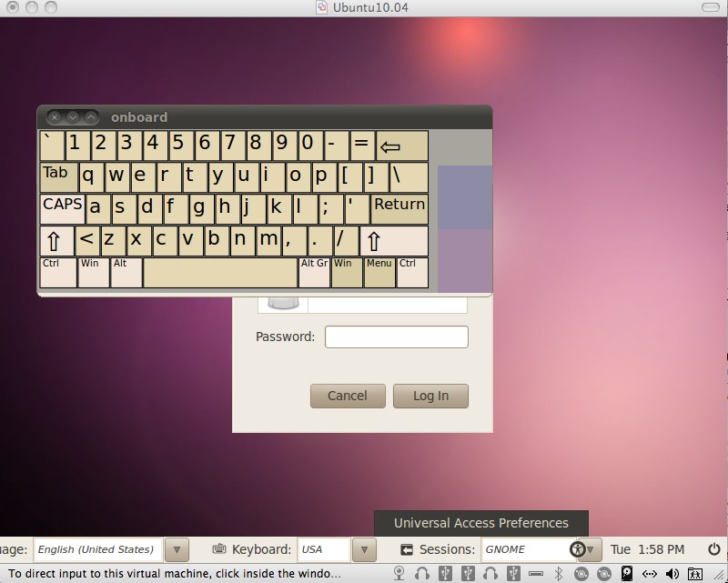Click the backspace arrow key on onboard
Screen dimensions: 728x583
tap(402, 146)
